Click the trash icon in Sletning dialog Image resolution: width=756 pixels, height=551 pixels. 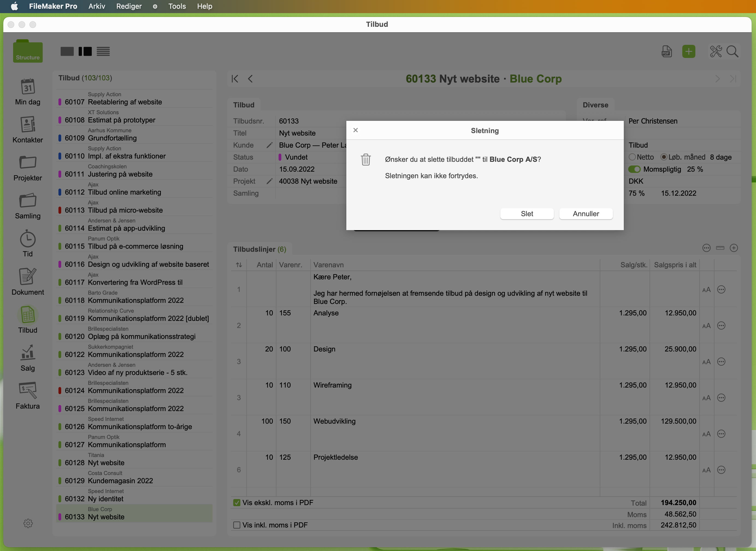point(366,159)
